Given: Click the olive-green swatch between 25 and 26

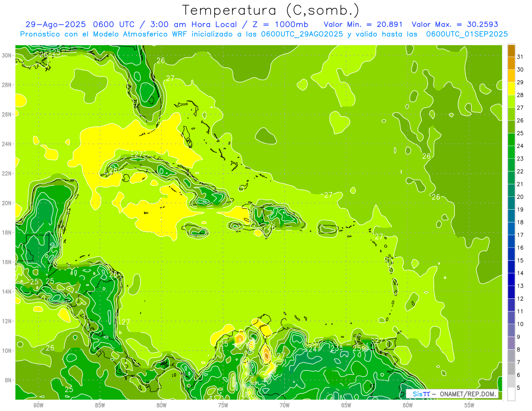Looking at the screenshot, I should tap(511, 127).
